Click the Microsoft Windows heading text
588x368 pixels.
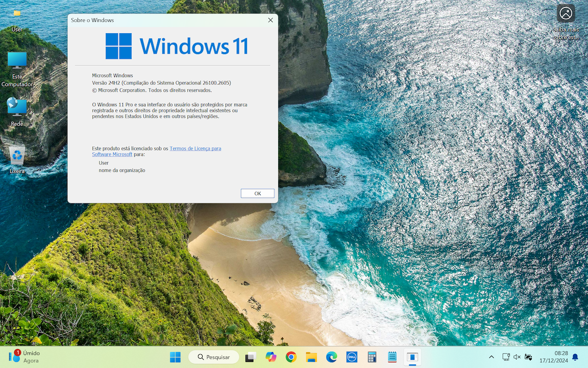pyautogui.click(x=112, y=76)
